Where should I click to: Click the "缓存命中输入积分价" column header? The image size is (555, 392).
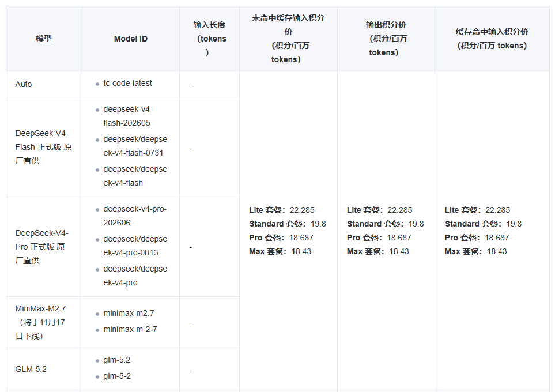492,39
